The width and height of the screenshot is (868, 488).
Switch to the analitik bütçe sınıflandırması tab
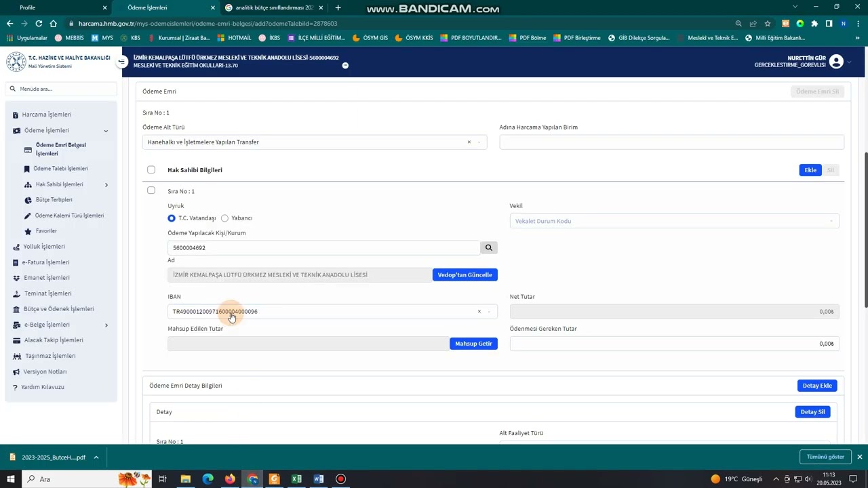(x=275, y=7)
